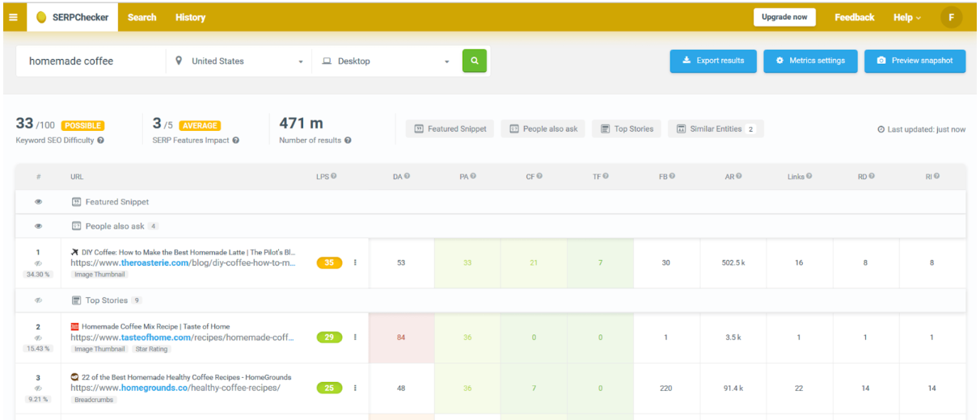Click the Links column help icon
This screenshot has height=420, width=980.
(809, 176)
